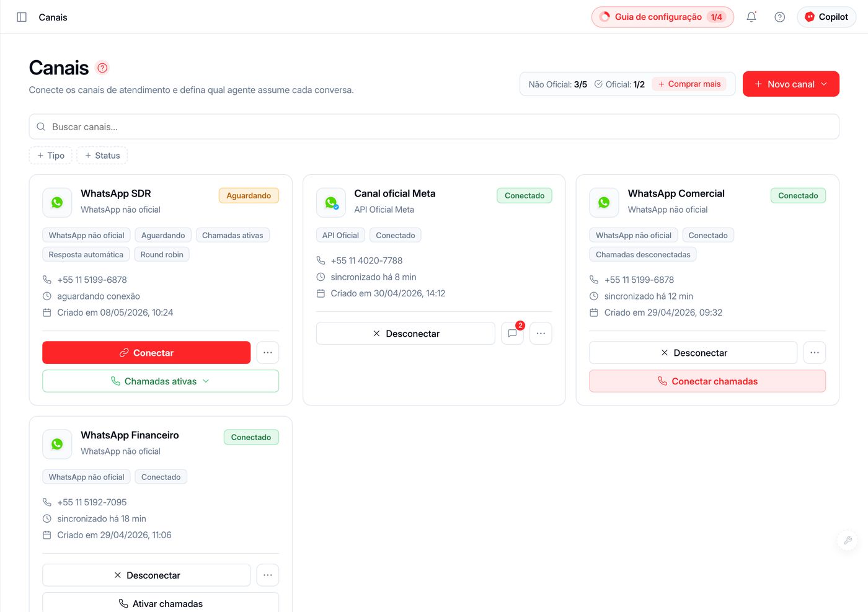Open the Novo canal dropdown
868x612 pixels.
click(x=791, y=84)
